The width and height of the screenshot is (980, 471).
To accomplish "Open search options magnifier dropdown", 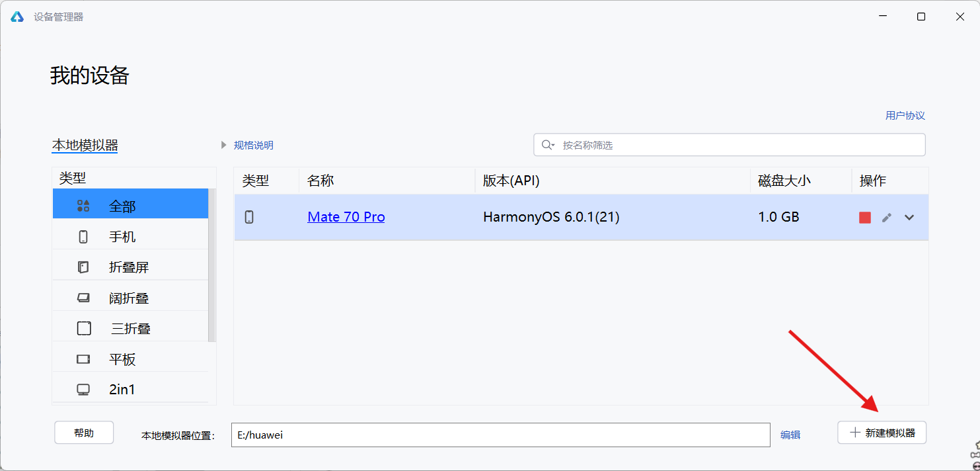I will coord(548,145).
